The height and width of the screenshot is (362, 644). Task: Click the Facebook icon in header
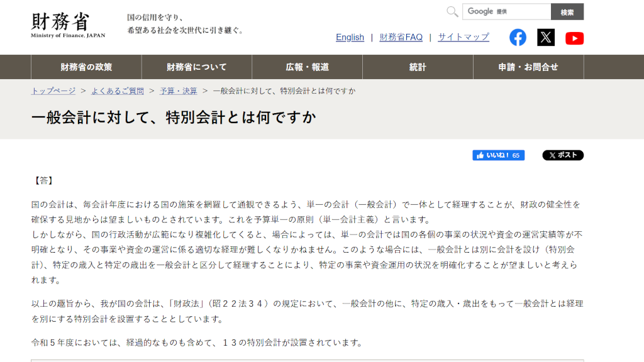[518, 38]
